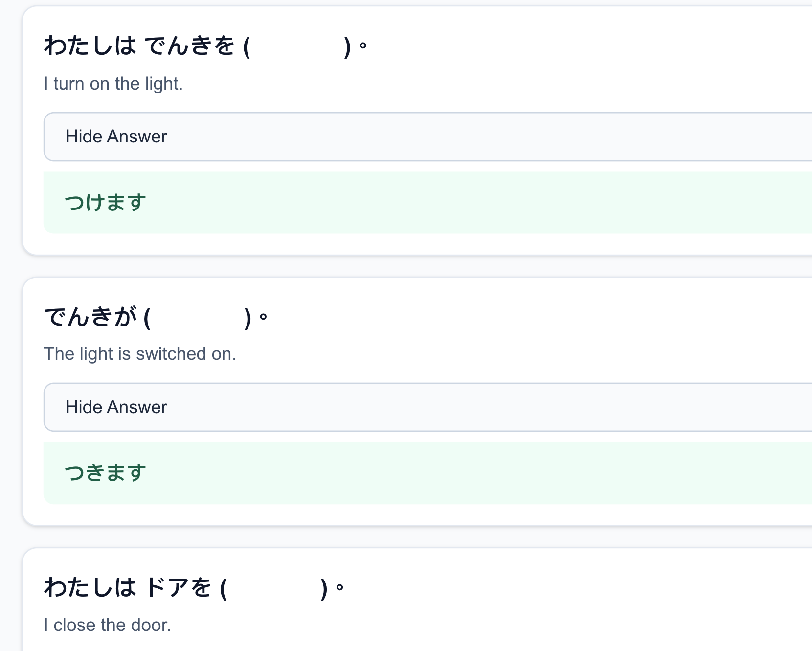This screenshot has width=812, height=651.
Task: Collapse the answer for the first question
Action: pyautogui.click(x=116, y=136)
